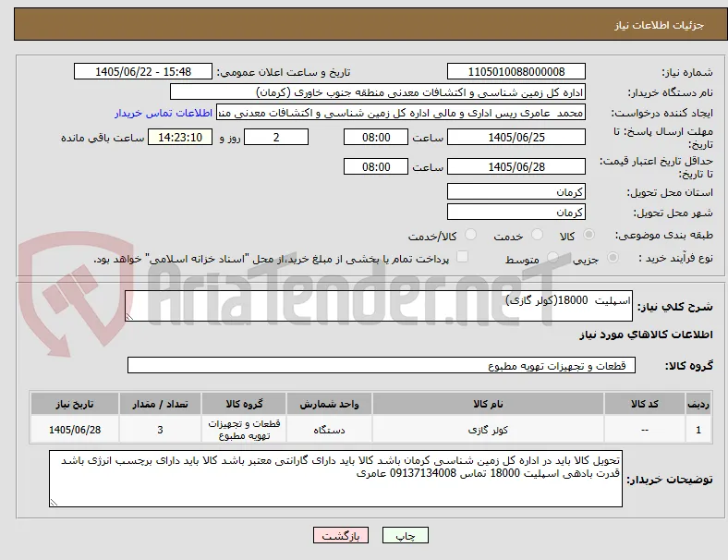Click the کولر گازی cell in the table
Viewport: 728px width, 560px height.
[x=488, y=430]
